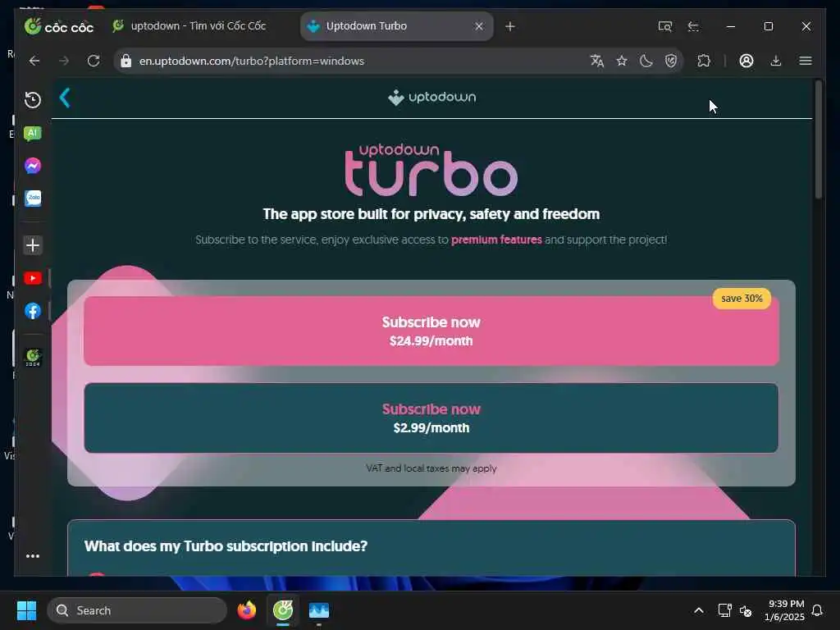Go back to the previous page
840x630 pixels.
34,61
